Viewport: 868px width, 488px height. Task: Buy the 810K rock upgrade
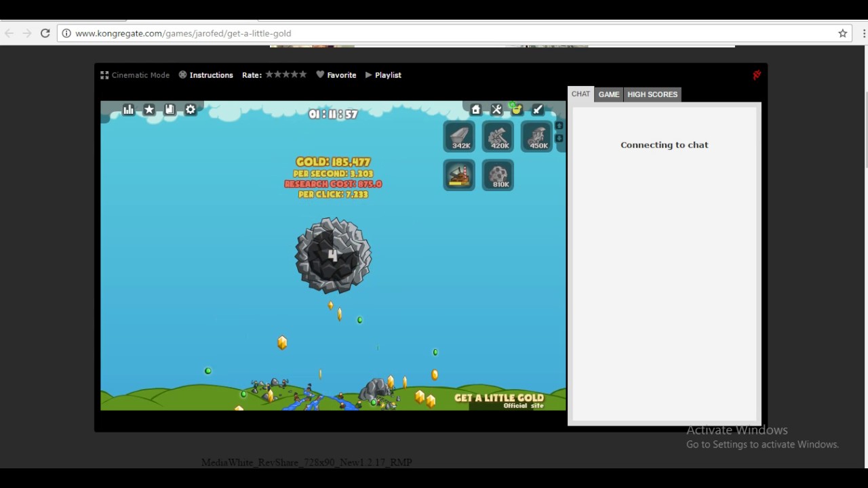click(x=498, y=176)
